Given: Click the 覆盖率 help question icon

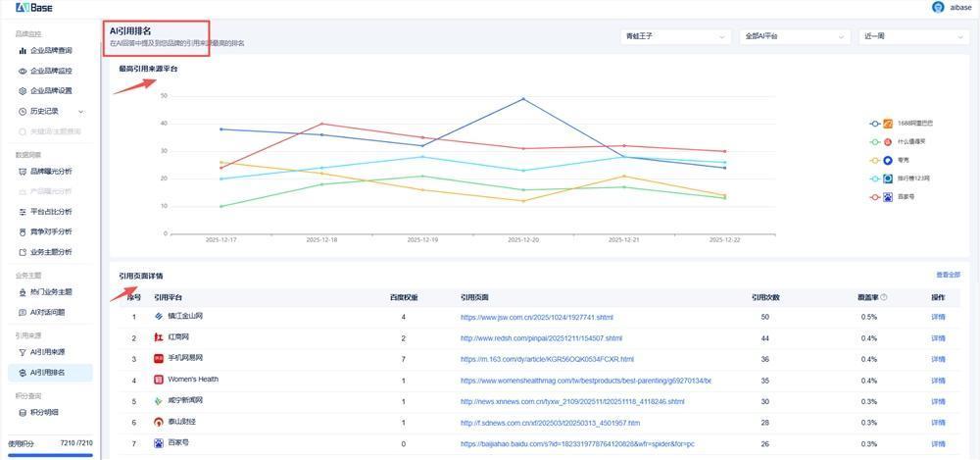Looking at the screenshot, I should click(883, 297).
